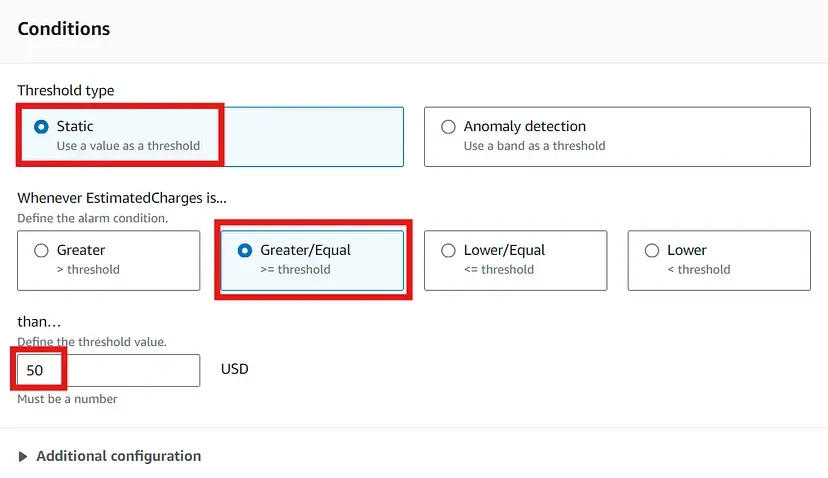Click the 'Must be a number' hint text
Screen dimensions: 828x478
[67, 399]
